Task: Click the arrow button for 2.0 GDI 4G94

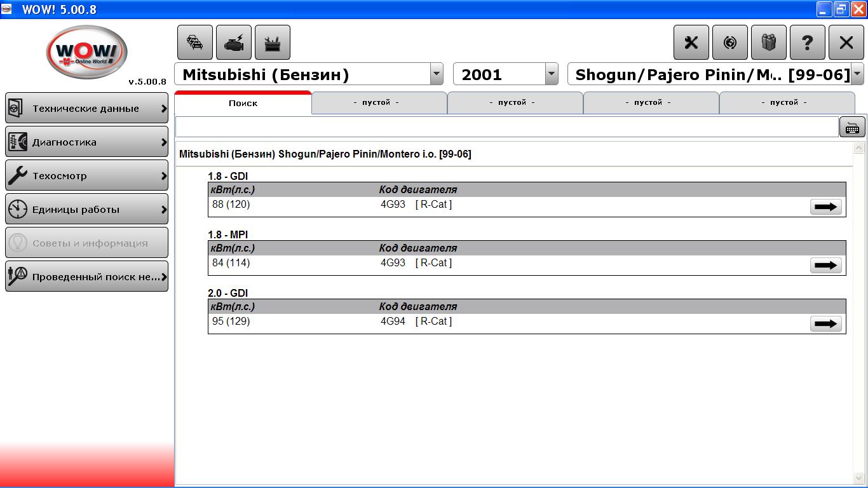Action: click(826, 323)
